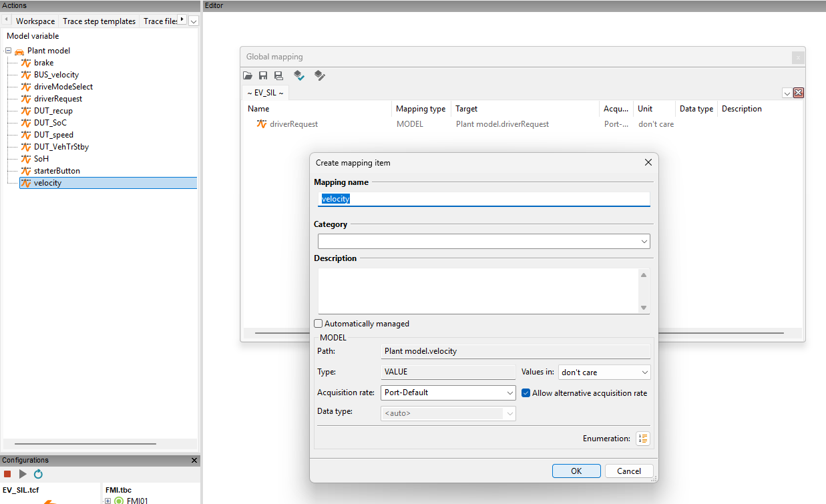The image size is (826, 504).
Task: Start the configuration with play icon
Action: pyautogui.click(x=23, y=474)
